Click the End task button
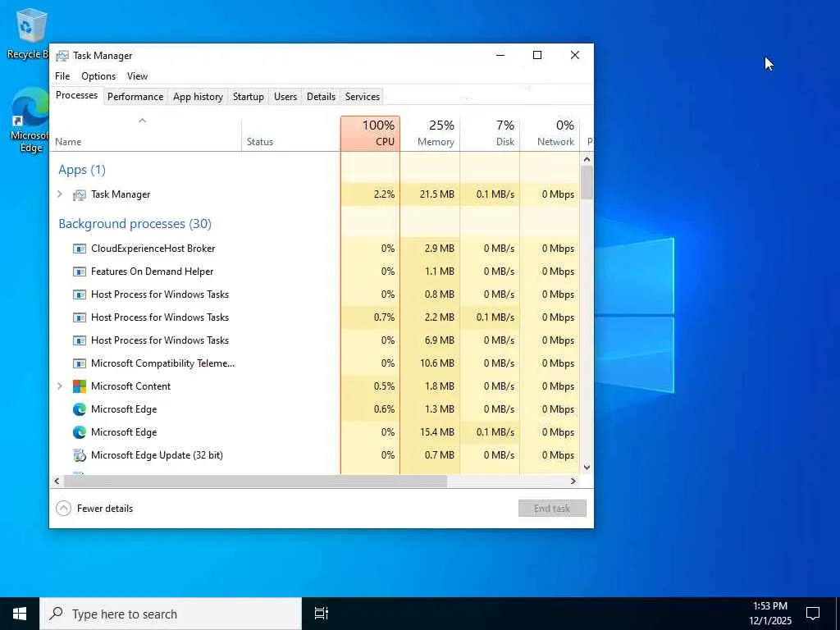Image resolution: width=840 pixels, height=630 pixels. [x=552, y=509]
